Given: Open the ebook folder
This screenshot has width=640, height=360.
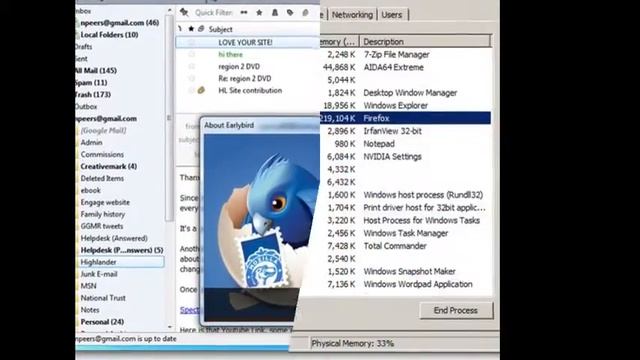Looking at the screenshot, I should point(90,190).
